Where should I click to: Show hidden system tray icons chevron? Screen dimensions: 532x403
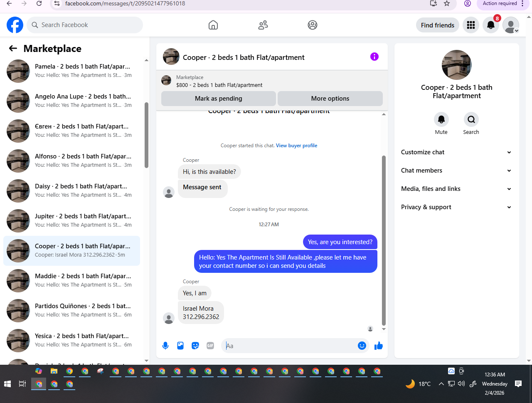coord(441,384)
